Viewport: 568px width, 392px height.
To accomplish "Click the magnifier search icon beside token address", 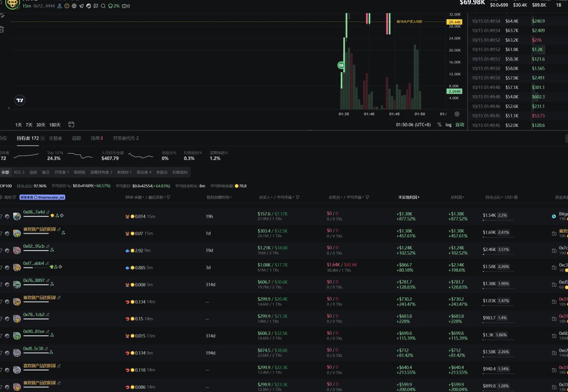I will click(x=103, y=6).
